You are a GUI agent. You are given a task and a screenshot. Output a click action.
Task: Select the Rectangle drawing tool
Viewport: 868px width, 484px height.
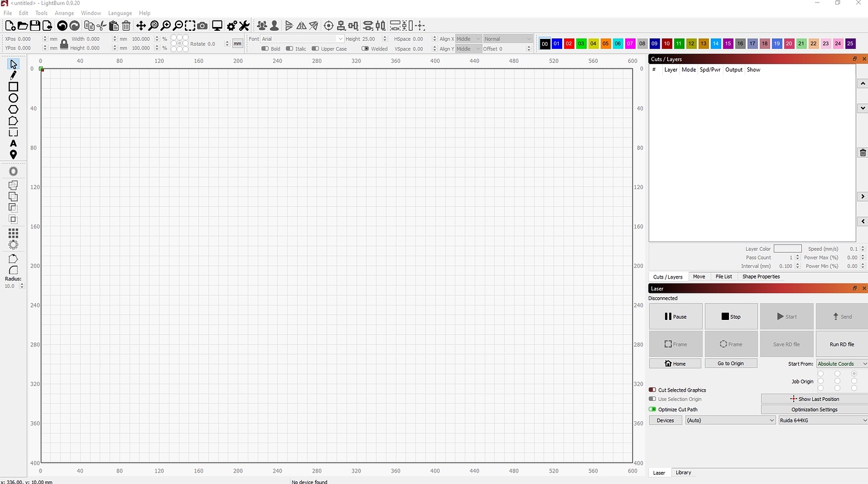click(13, 86)
